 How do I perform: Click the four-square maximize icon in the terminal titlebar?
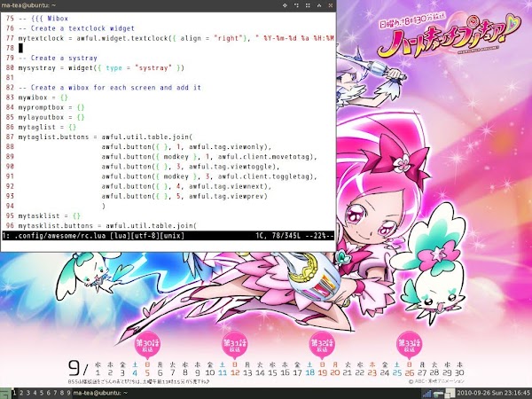point(308,5)
